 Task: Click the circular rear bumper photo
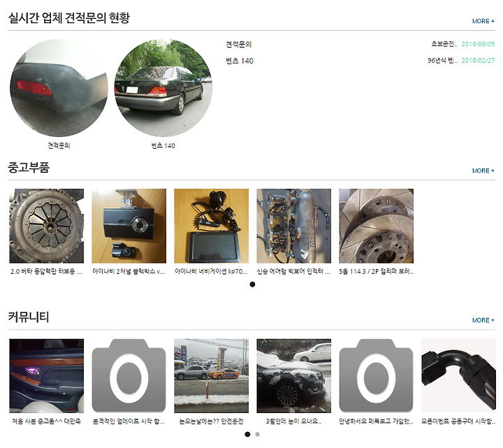point(59,88)
